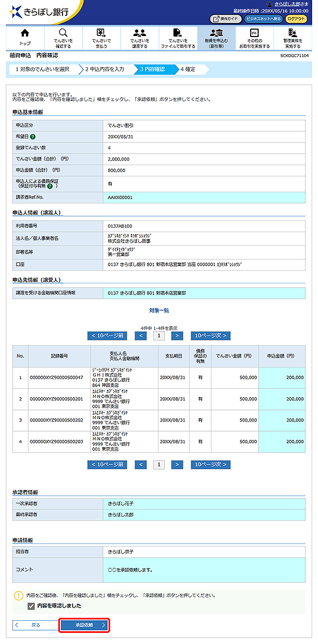Click the 戻る button
Image resolution: width=318 pixels, height=644 pixels.
(34, 625)
